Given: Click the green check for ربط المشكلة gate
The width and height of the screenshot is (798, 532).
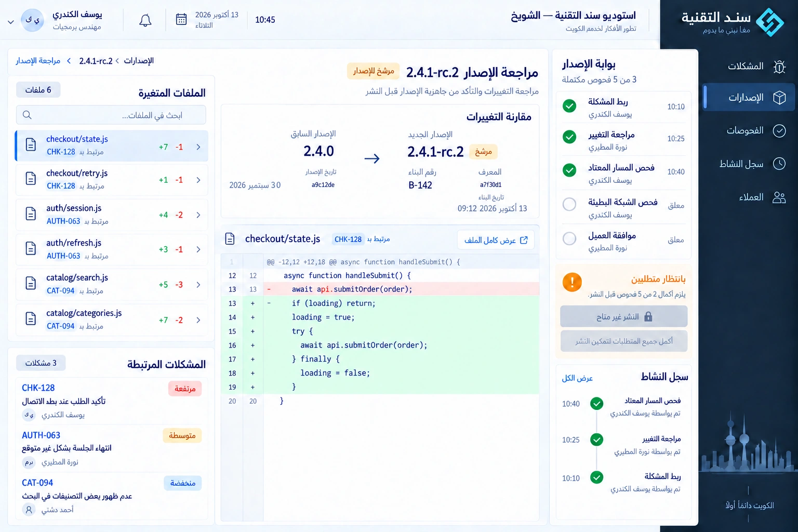Looking at the screenshot, I should click(x=569, y=106).
